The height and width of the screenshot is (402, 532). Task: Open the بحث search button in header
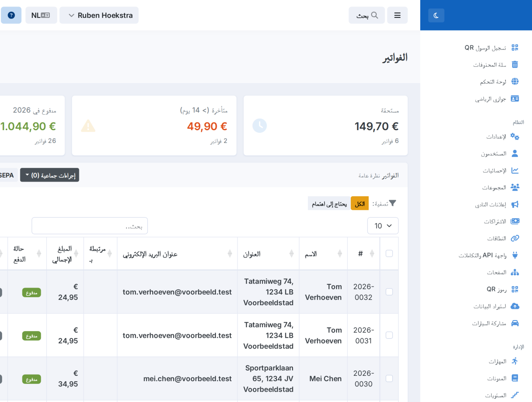point(367,15)
